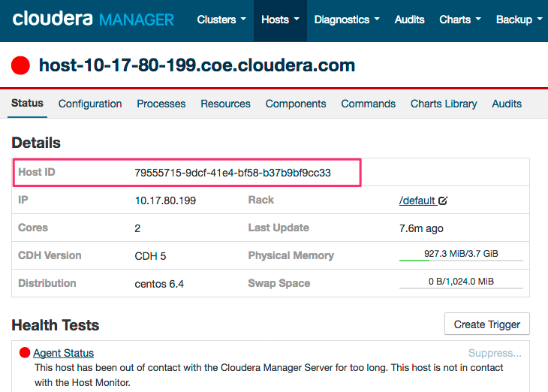Image resolution: width=548 pixels, height=392 pixels.
Task: Click the Physical Memory usage bar
Action: pos(461,255)
